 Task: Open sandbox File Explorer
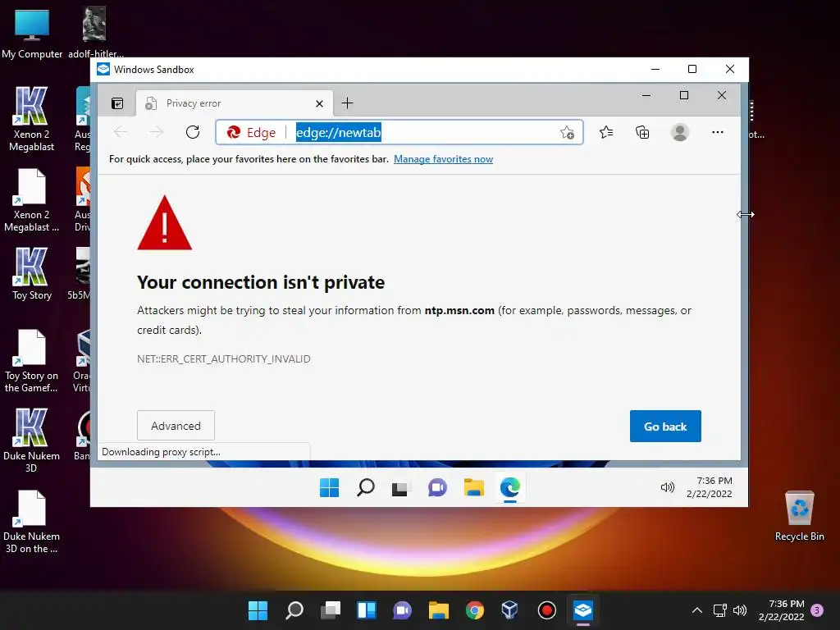coord(474,487)
